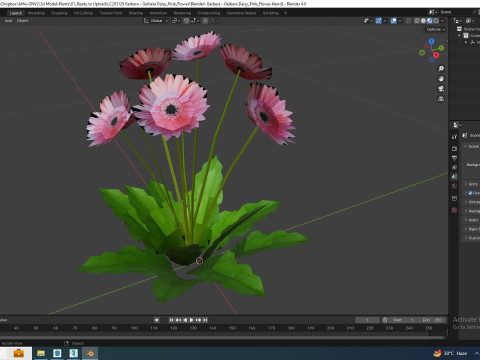Screen dimensions: 480x360
Task: Select the object row in outliner
Action: (x=474, y=42)
